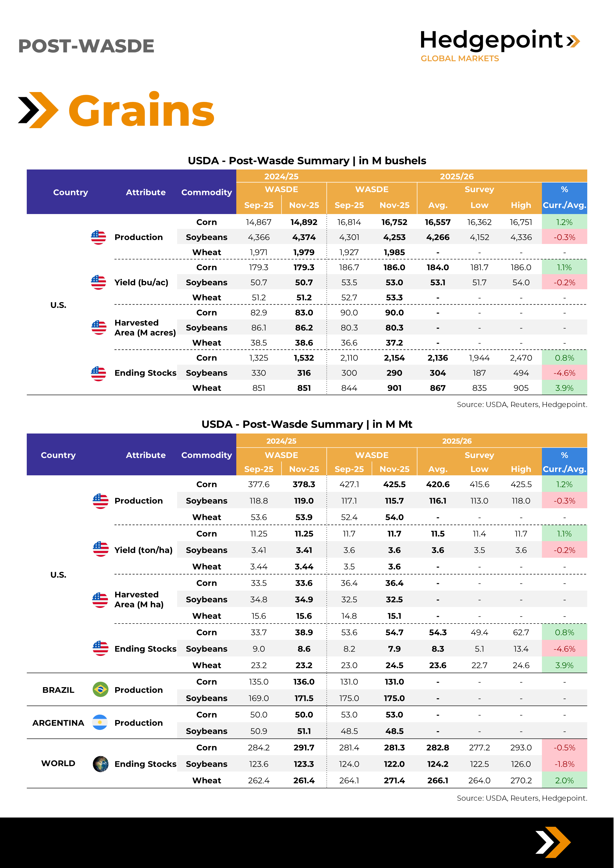Click the US flag beside Harvested Area (M ha)
This screenshot has height=868, width=614.
[100, 600]
